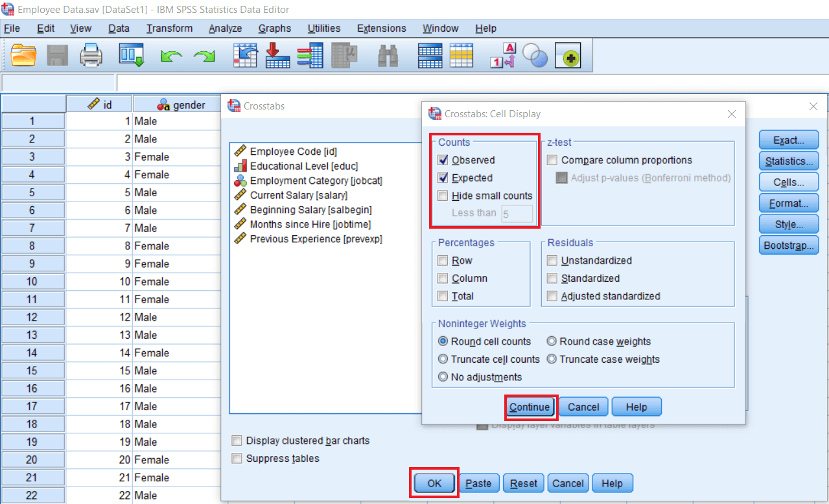The width and height of the screenshot is (829, 504).
Task: Click the Insert cases icon
Action: pos(430,56)
